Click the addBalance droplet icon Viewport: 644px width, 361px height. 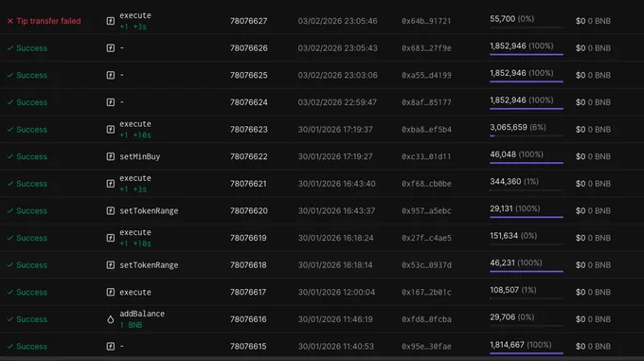coord(111,319)
